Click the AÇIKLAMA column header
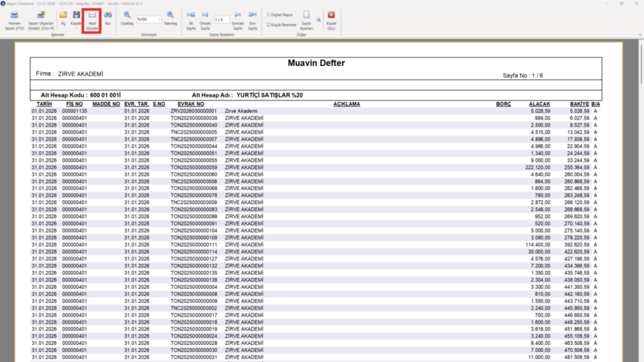This screenshot has width=644, height=362. [347, 104]
